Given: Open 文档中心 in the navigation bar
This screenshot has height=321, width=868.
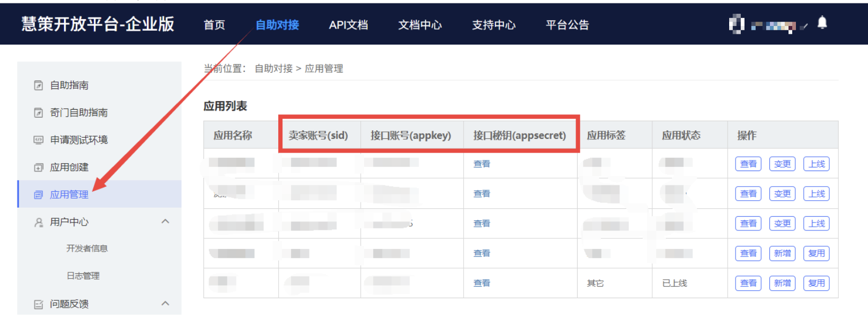Looking at the screenshot, I should [420, 25].
